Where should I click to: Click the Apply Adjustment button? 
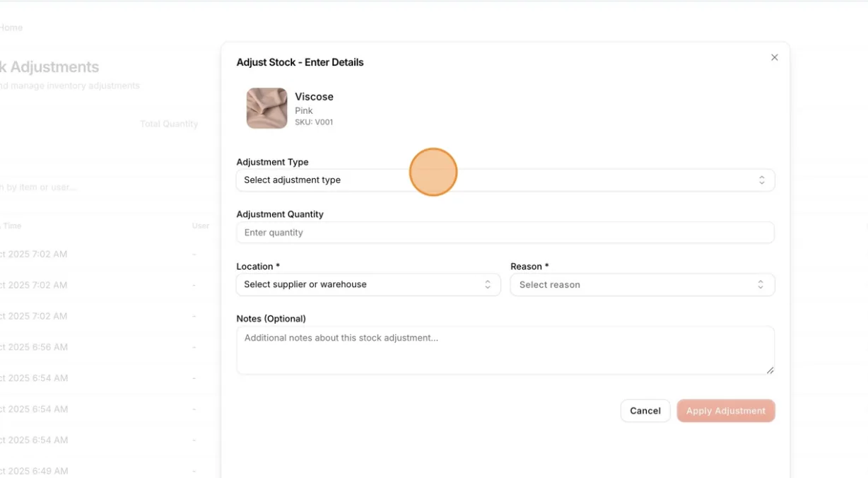(x=726, y=411)
